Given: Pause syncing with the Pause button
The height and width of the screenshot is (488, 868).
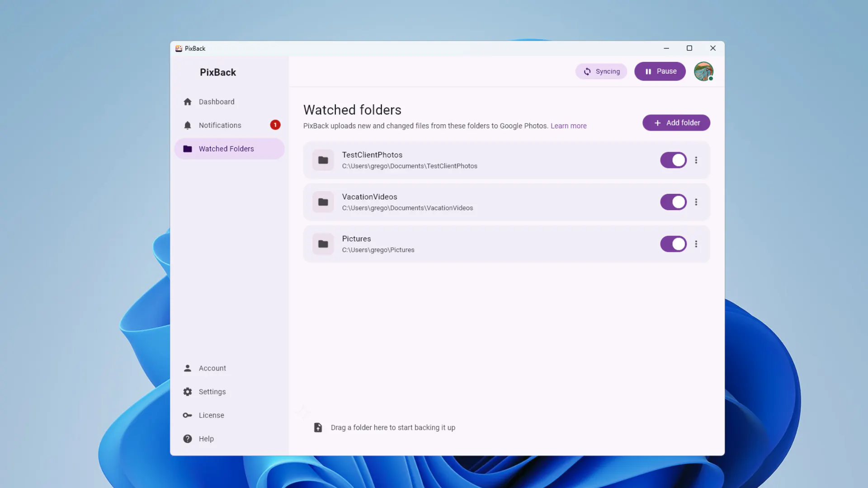Looking at the screenshot, I should click(660, 71).
